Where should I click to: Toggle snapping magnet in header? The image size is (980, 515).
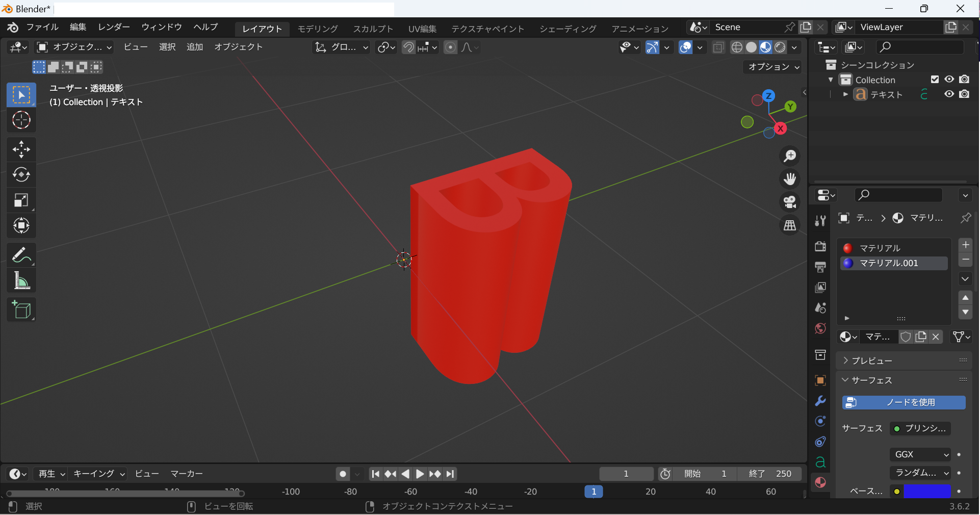[x=408, y=47]
